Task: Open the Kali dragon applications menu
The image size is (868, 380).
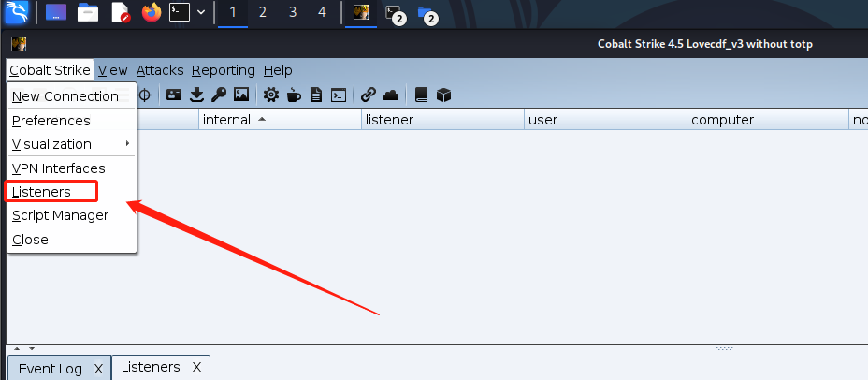Action: tap(17, 12)
